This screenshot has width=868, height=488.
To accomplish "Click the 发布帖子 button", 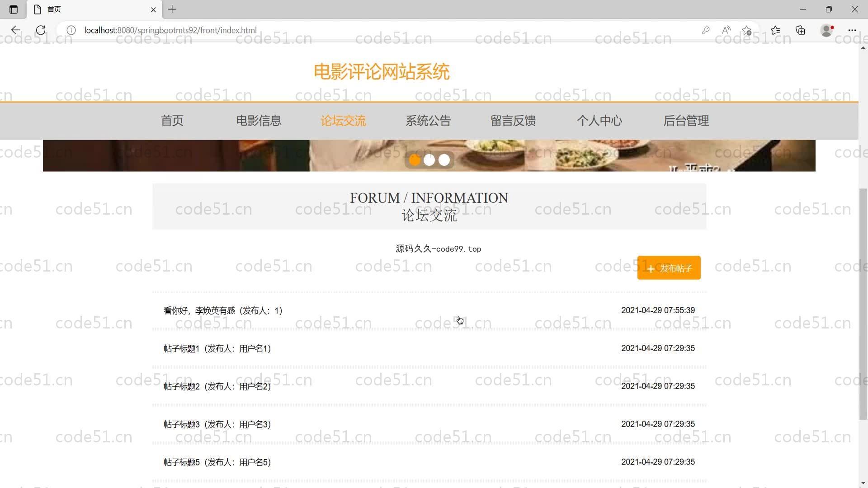I will [669, 268].
